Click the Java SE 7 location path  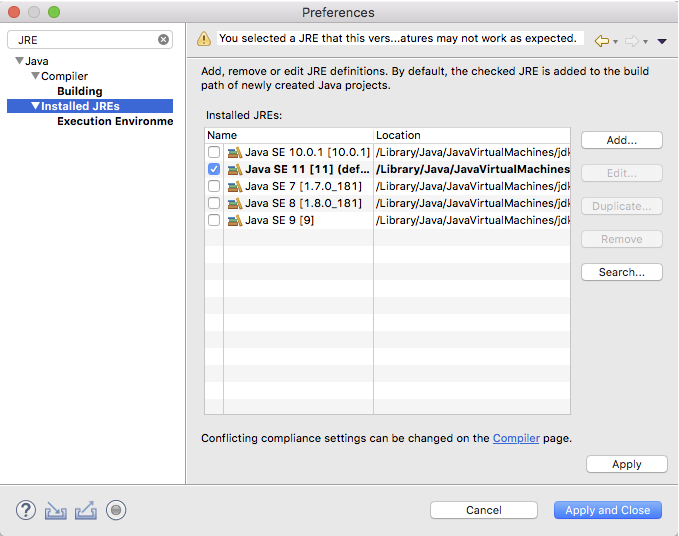[473, 186]
